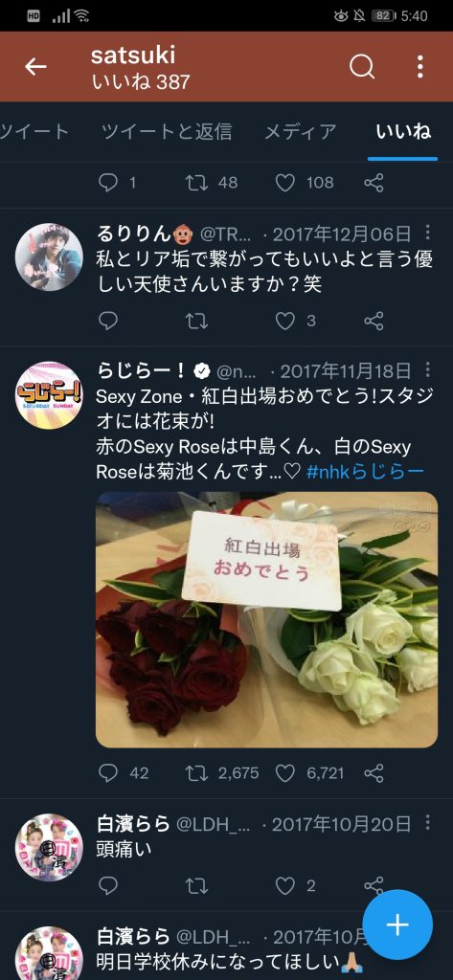Screen dimensions: 453x980
Task: Reply to るりりん's tweet
Action: click(108, 322)
